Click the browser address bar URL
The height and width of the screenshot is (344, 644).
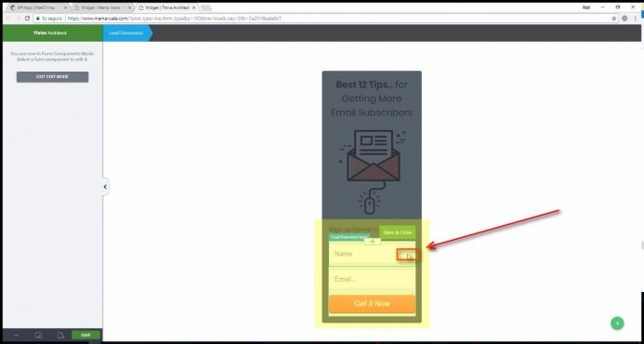[175, 19]
